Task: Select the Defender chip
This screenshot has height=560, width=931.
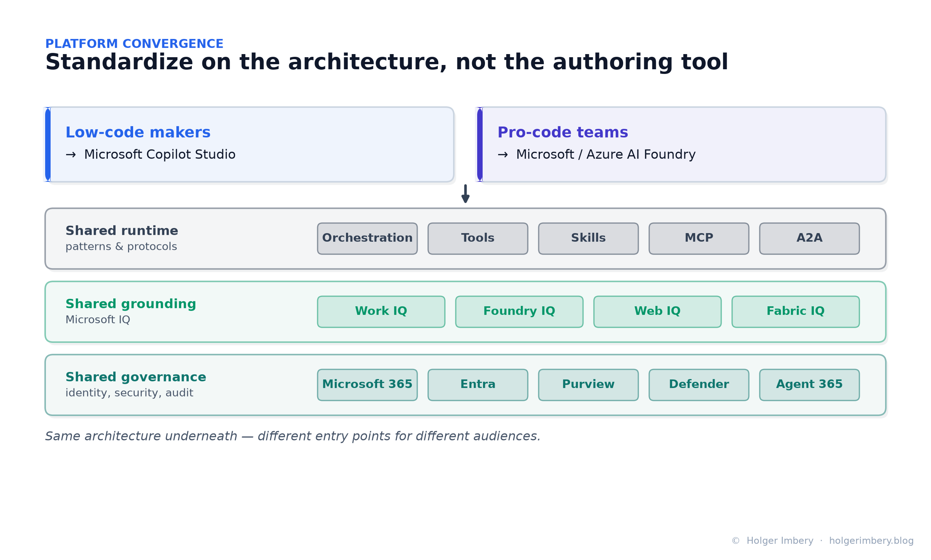Action: click(x=699, y=385)
